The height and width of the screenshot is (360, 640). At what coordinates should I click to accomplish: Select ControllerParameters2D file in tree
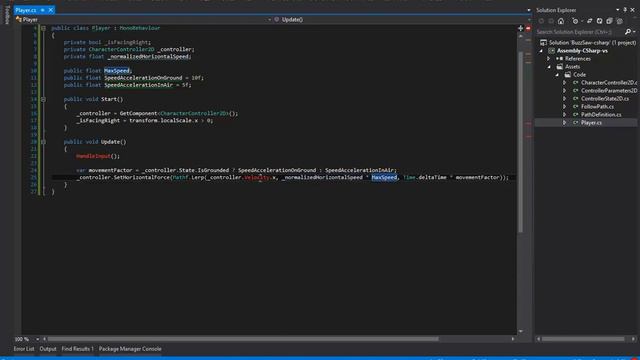tap(609, 91)
